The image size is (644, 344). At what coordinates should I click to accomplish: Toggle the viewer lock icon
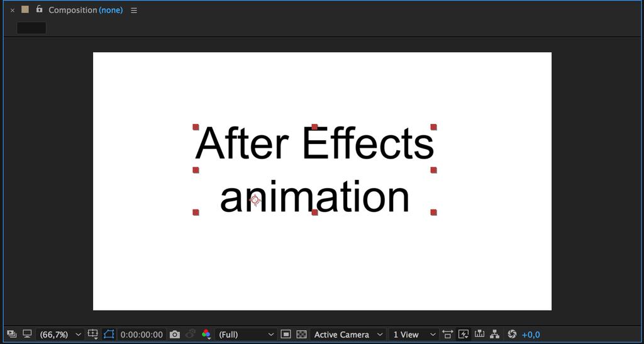(39, 9)
